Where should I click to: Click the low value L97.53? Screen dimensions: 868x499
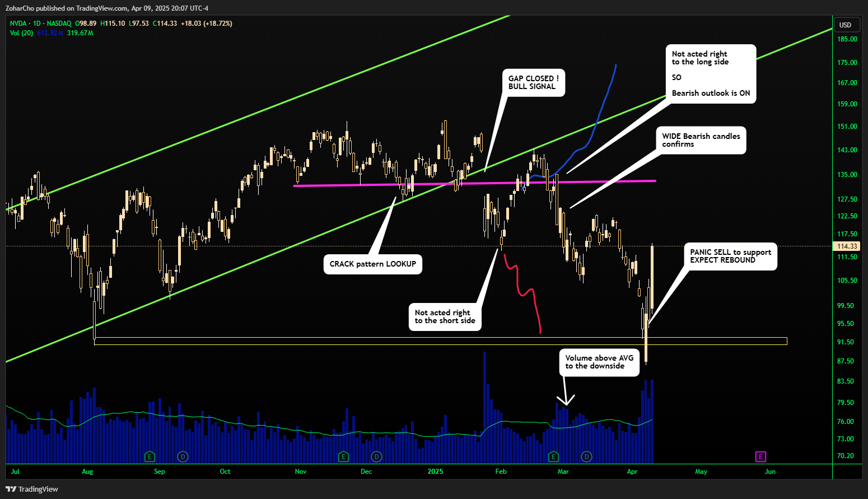139,24
